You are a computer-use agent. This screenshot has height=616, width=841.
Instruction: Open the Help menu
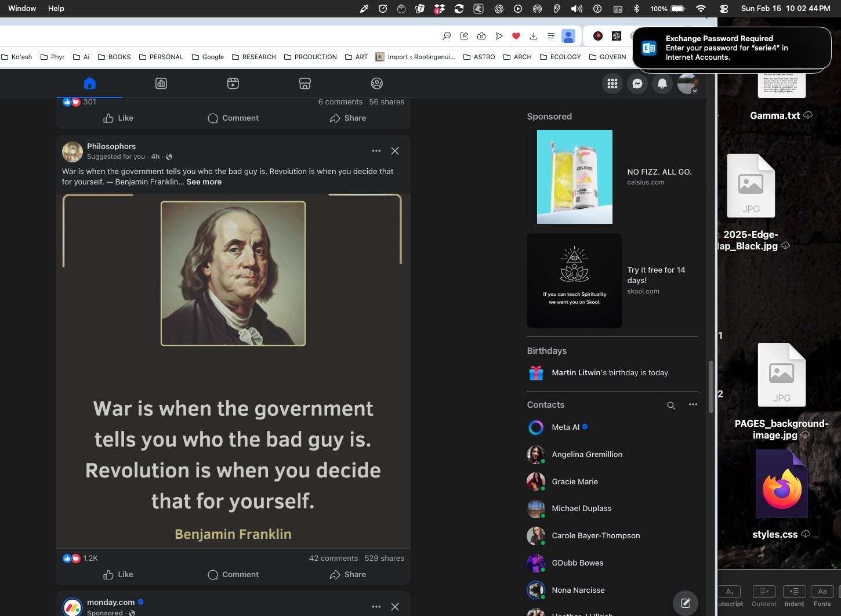click(56, 9)
